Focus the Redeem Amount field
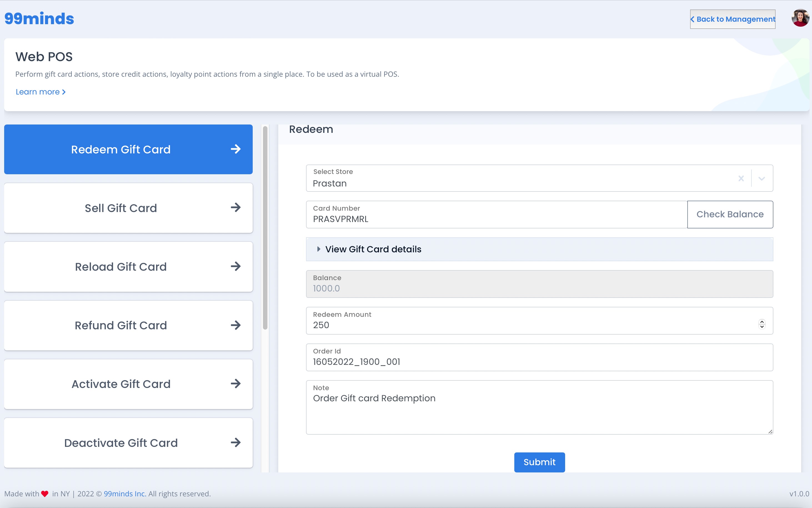 click(x=539, y=320)
